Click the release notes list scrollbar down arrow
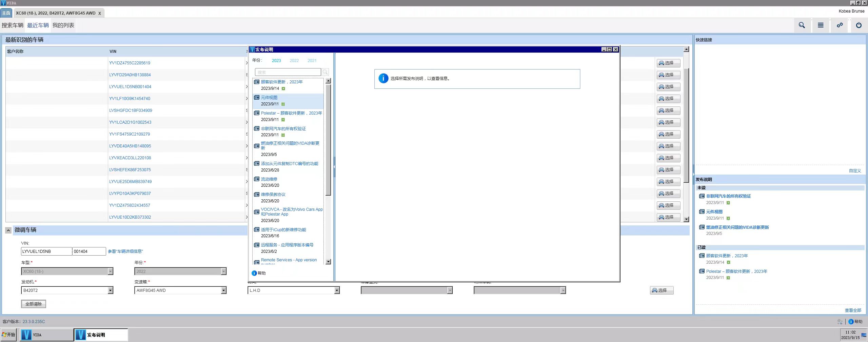Image resolution: width=868 pixels, height=342 pixels. (328, 262)
